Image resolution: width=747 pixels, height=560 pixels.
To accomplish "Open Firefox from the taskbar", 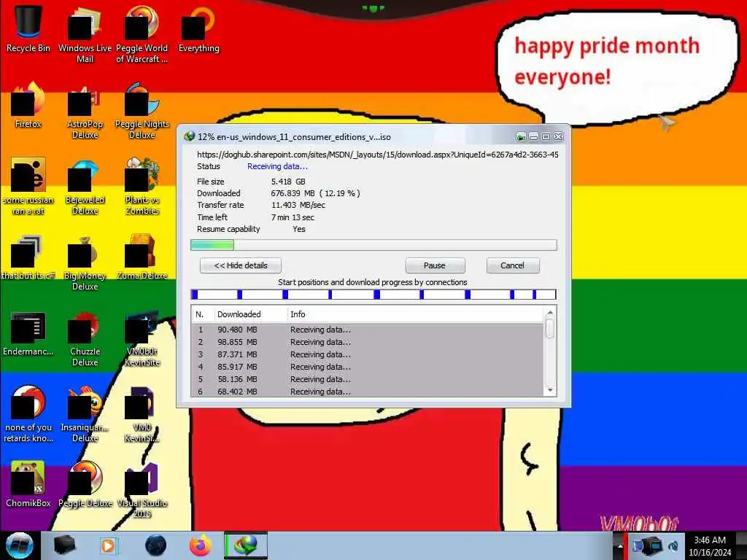I will click(201, 545).
